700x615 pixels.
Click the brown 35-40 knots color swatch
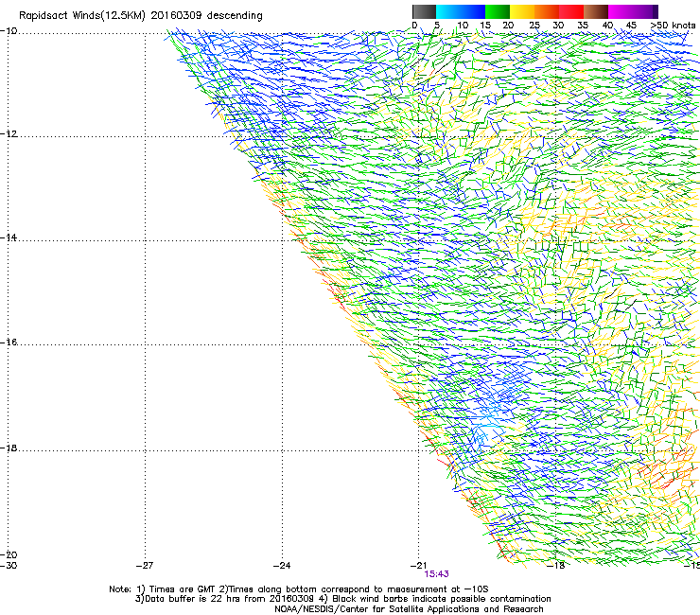point(596,11)
